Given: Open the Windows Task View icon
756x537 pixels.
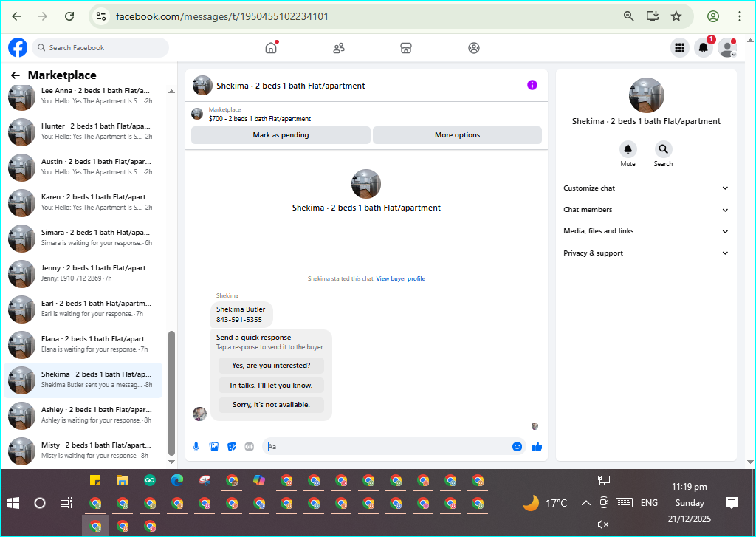Looking at the screenshot, I should [66, 503].
